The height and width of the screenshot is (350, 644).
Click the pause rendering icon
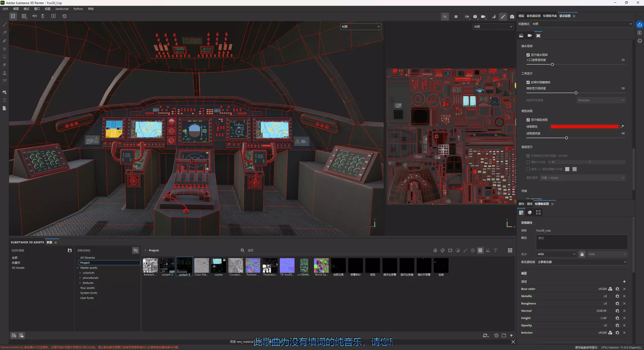456,17
